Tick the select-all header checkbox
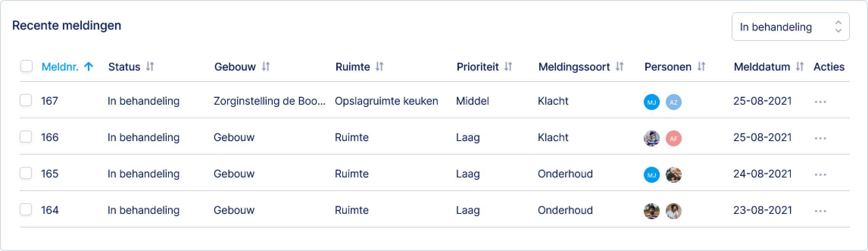Image resolution: width=868 pixels, height=251 pixels. [x=27, y=66]
